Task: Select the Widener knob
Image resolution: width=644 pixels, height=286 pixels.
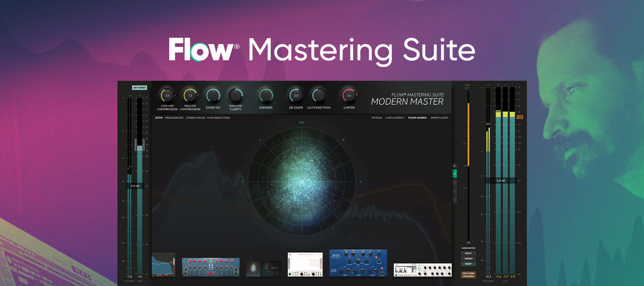Action: click(266, 96)
